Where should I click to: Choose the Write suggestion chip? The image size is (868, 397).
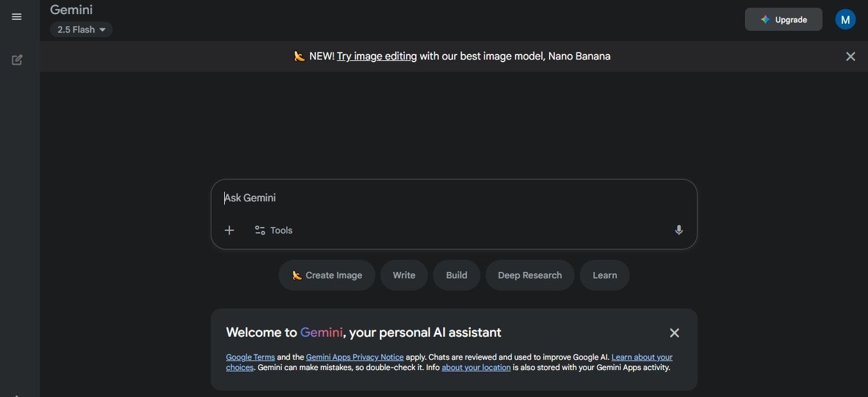pyautogui.click(x=404, y=275)
